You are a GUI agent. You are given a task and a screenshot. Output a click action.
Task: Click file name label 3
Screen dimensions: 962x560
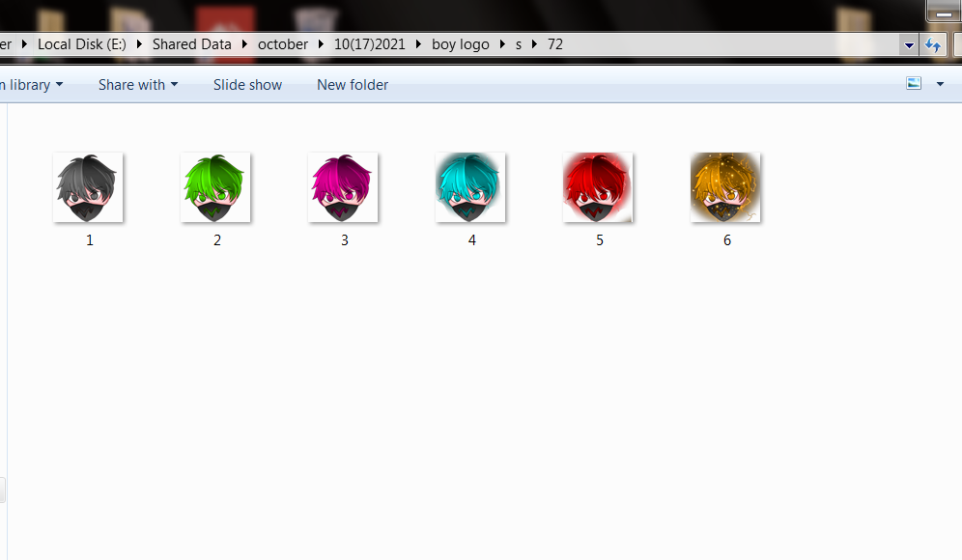(x=345, y=240)
